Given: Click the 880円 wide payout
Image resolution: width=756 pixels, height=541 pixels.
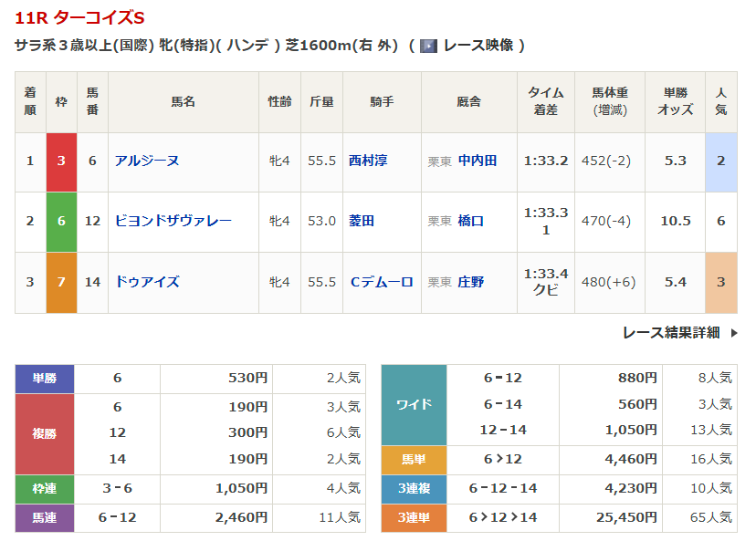Looking at the screenshot, I should 637,378.
